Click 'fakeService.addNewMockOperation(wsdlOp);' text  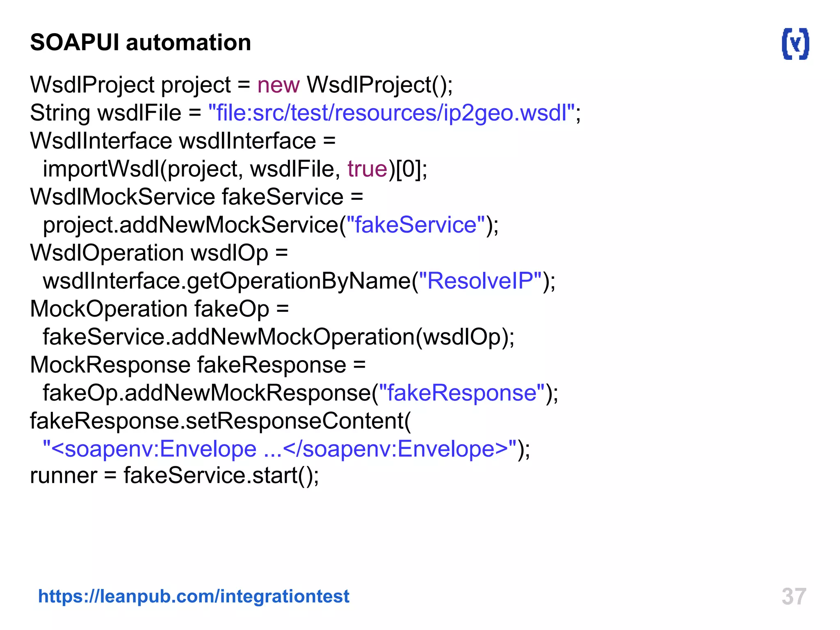point(278,337)
